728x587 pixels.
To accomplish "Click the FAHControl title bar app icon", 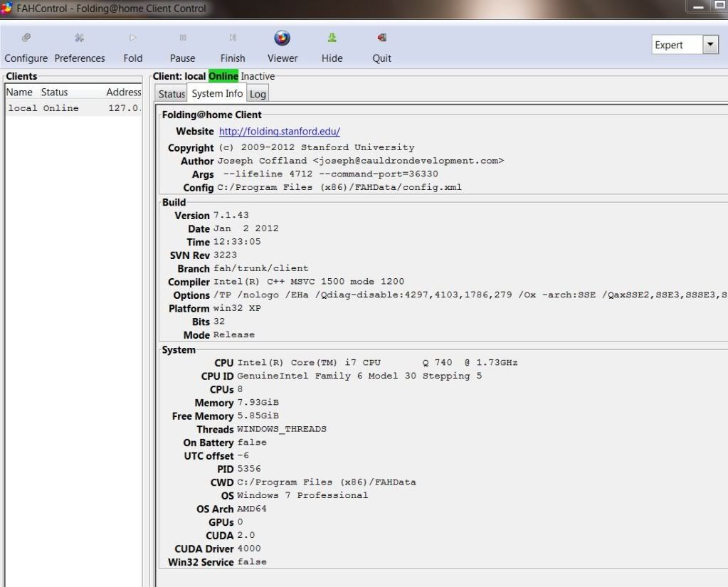I will click(x=6, y=8).
